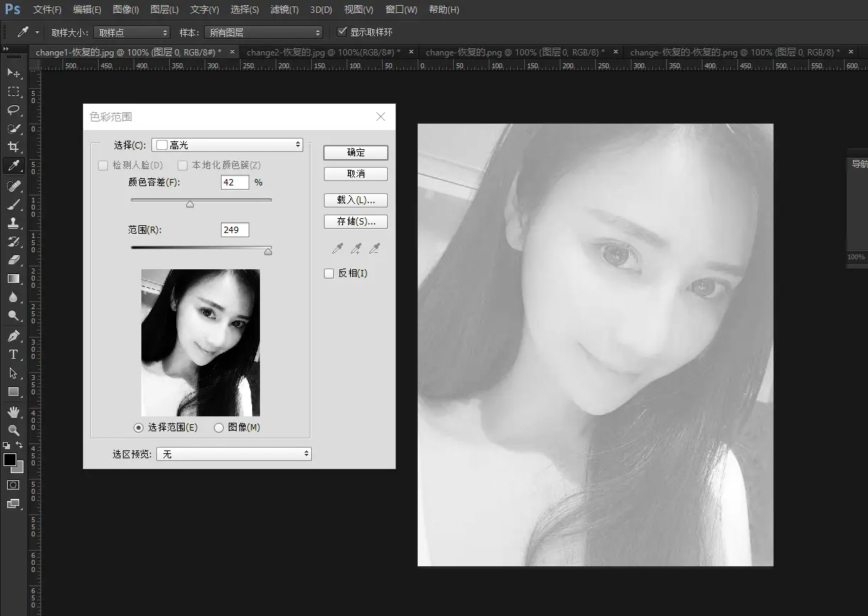
Task: Select the Eraser tool
Action: 13,259
